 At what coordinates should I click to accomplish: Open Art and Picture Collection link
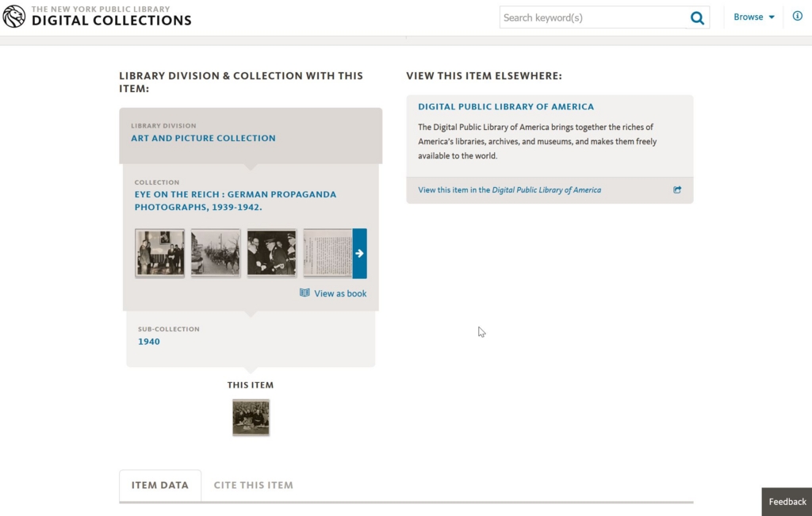[203, 138]
